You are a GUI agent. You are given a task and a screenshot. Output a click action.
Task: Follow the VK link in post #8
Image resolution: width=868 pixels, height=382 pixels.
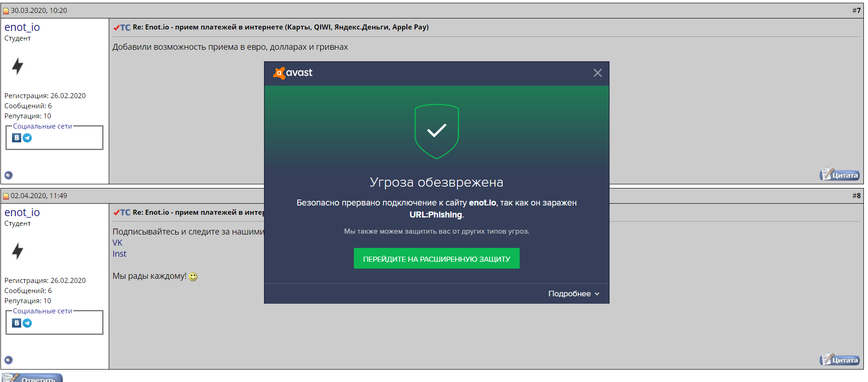click(x=117, y=243)
